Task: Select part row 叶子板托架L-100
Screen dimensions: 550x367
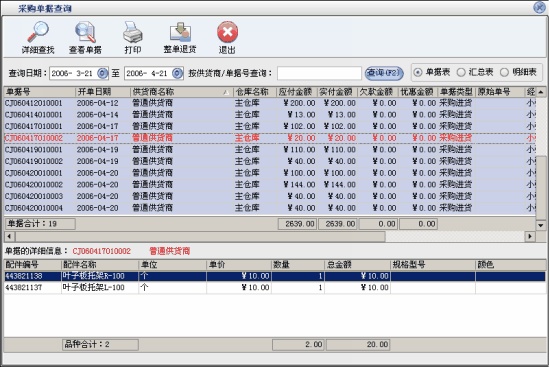Action: coord(275,288)
